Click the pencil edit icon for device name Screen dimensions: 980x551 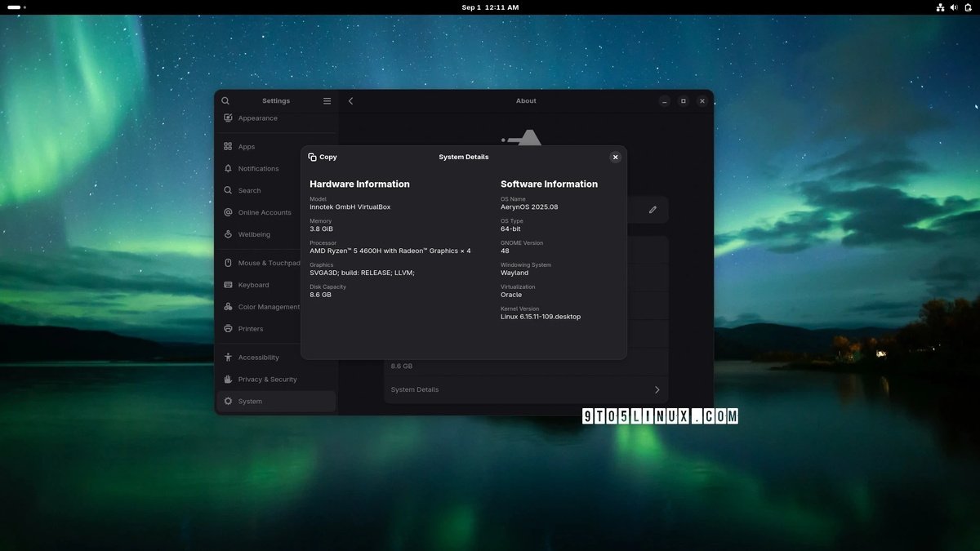[x=653, y=210]
